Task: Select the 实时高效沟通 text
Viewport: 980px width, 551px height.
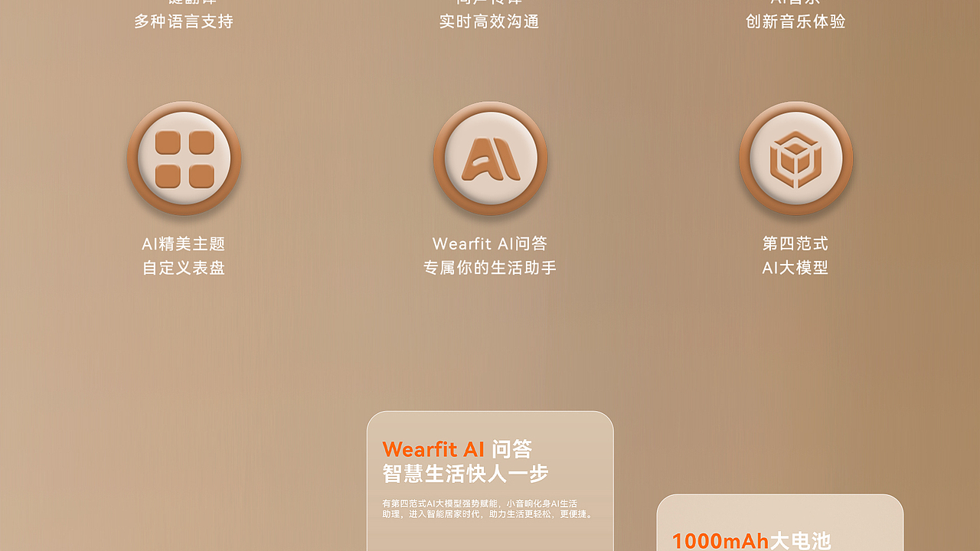Action: 490,21
